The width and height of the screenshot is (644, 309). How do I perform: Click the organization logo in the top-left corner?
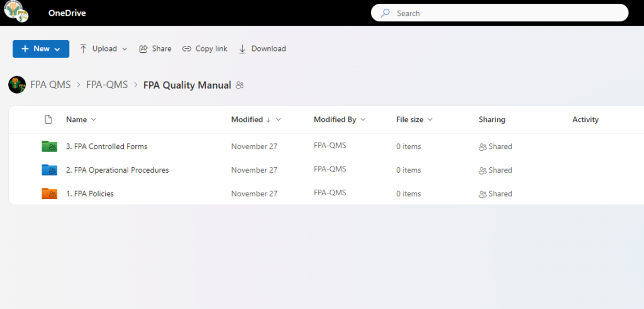point(16,13)
